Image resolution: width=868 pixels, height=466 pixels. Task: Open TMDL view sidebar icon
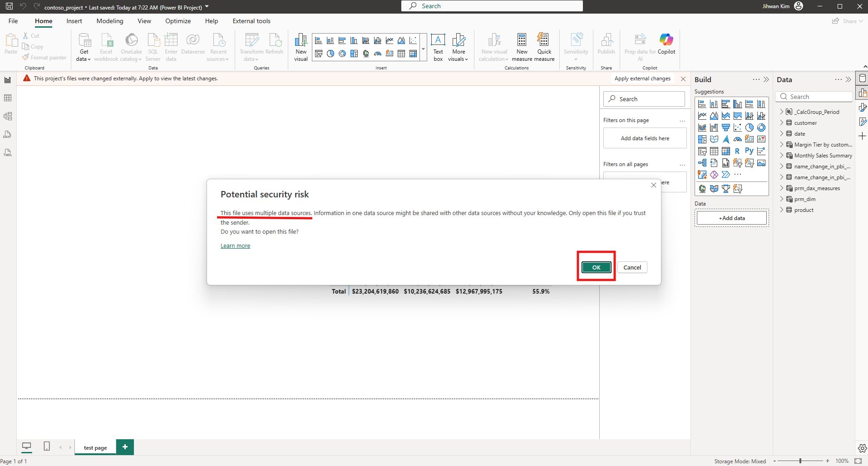pyautogui.click(x=8, y=152)
